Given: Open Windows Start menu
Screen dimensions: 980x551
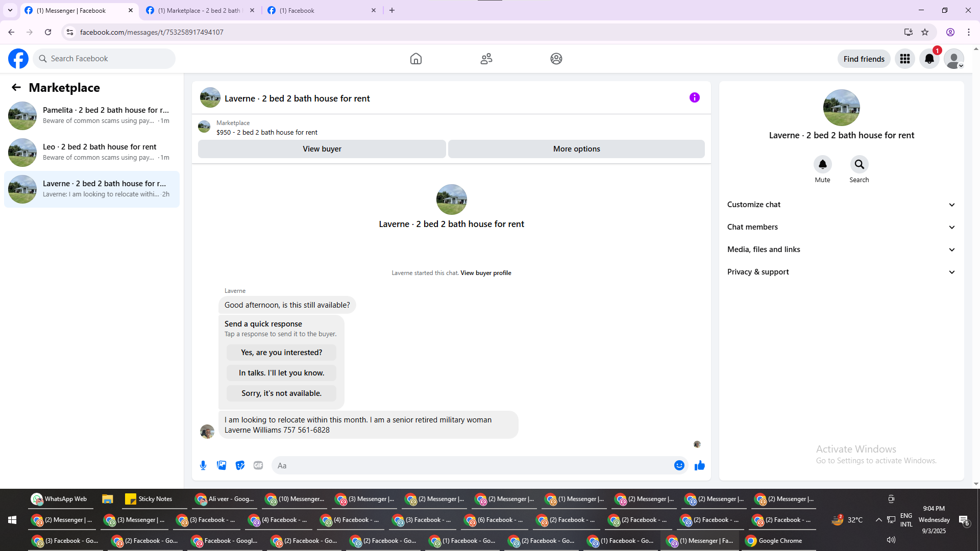Looking at the screenshot, I should coord(12,520).
